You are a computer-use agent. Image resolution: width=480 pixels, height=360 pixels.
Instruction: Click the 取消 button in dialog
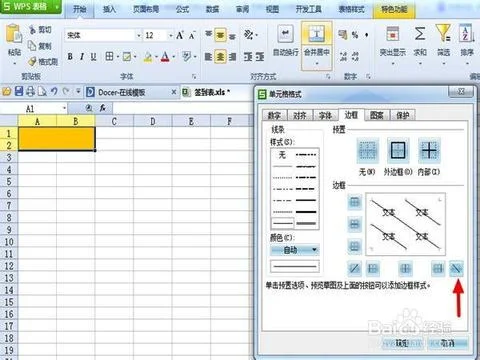(447, 343)
